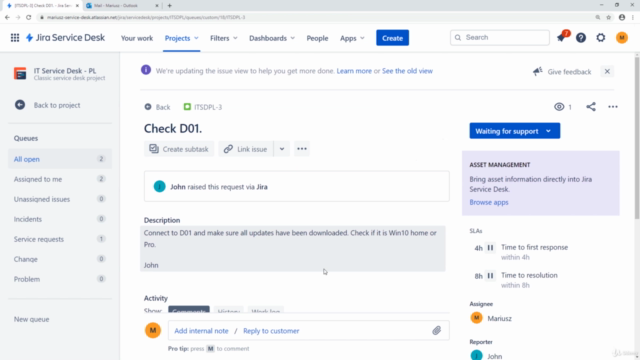Click the page vertical scrollbar
Image resolution: width=640 pixels, height=360 pixels.
(x=637, y=138)
